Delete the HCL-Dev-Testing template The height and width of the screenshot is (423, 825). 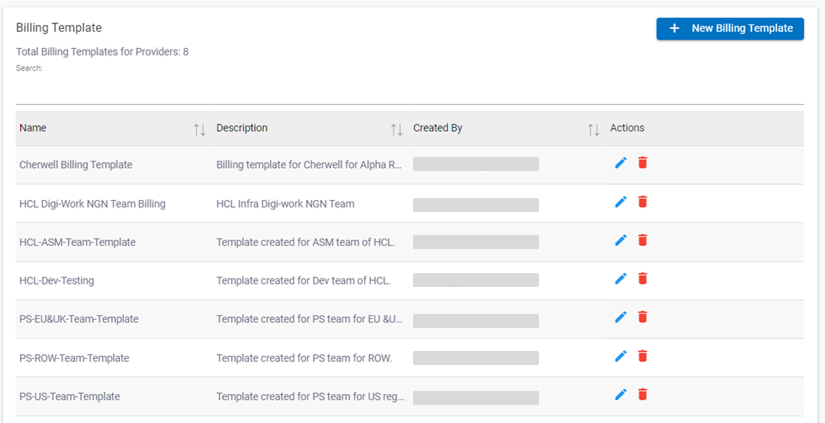click(x=642, y=279)
